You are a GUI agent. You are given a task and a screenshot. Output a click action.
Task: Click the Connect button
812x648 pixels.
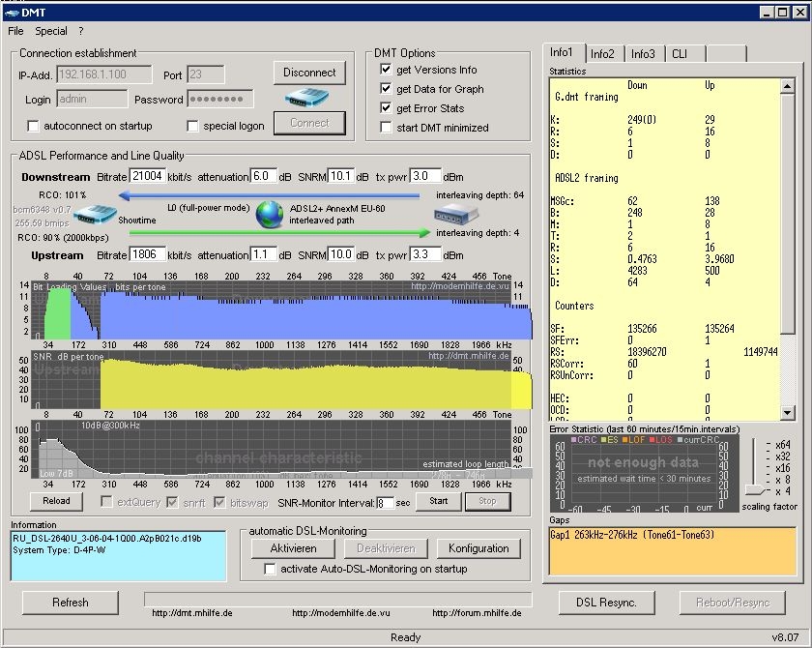309,123
